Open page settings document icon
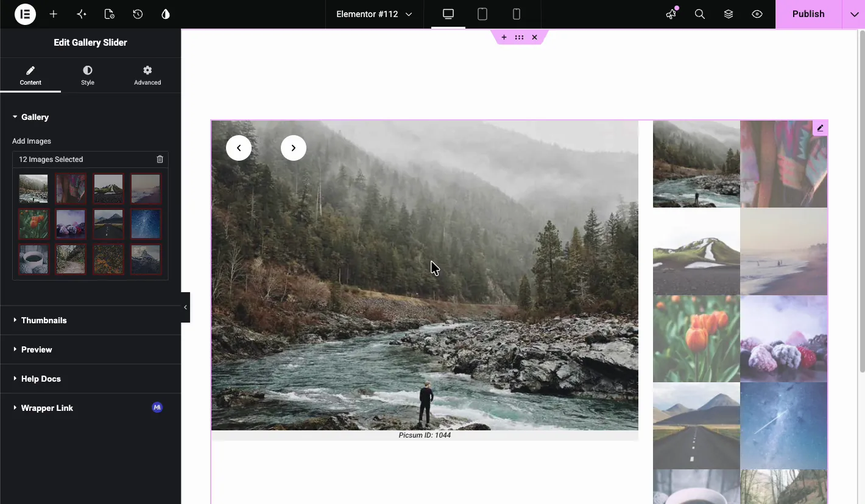The height and width of the screenshot is (504, 865). (x=110, y=14)
